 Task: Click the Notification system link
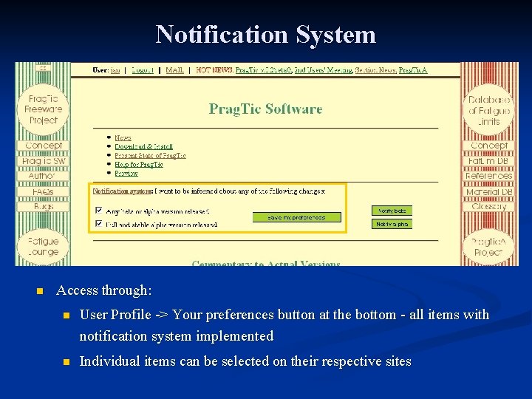pyautogui.click(x=122, y=191)
